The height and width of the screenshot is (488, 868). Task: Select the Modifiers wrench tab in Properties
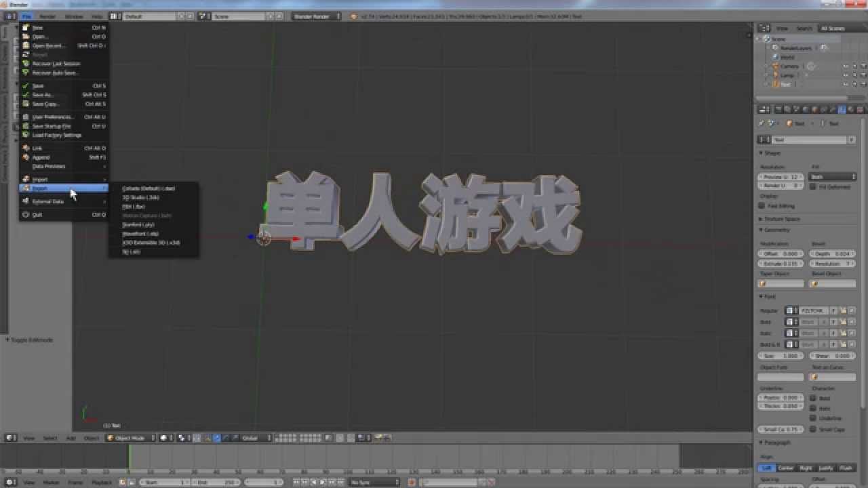[831, 110]
